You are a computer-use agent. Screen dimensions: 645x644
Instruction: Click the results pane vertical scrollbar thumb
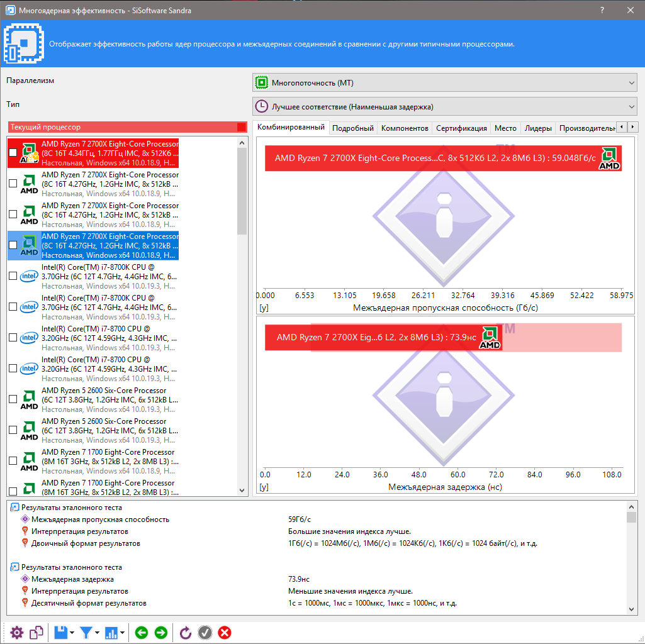(632, 517)
